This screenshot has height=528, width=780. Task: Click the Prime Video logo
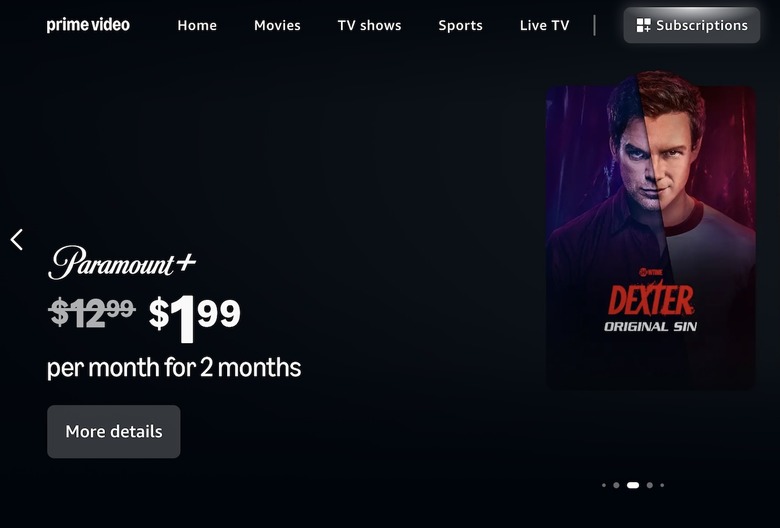[88, 25]
